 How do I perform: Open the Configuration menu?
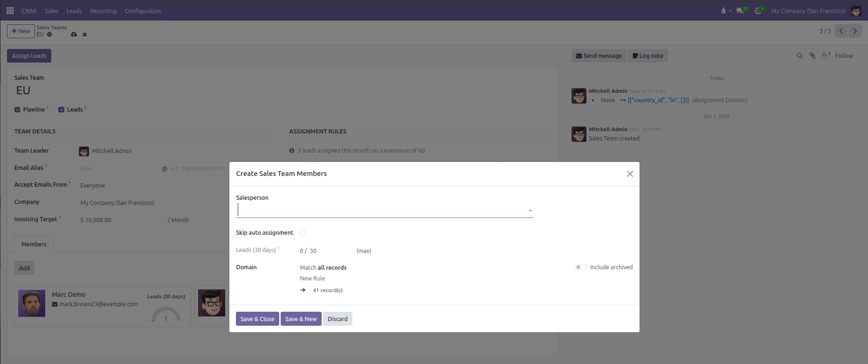143,11
